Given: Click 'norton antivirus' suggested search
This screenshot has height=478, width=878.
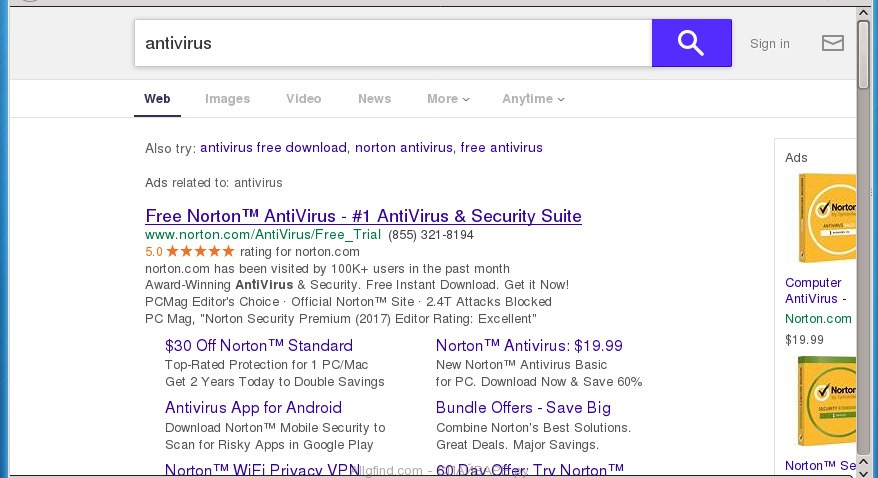Looking at the screenshot, I should pyautogui.click(x=403, y=148).
